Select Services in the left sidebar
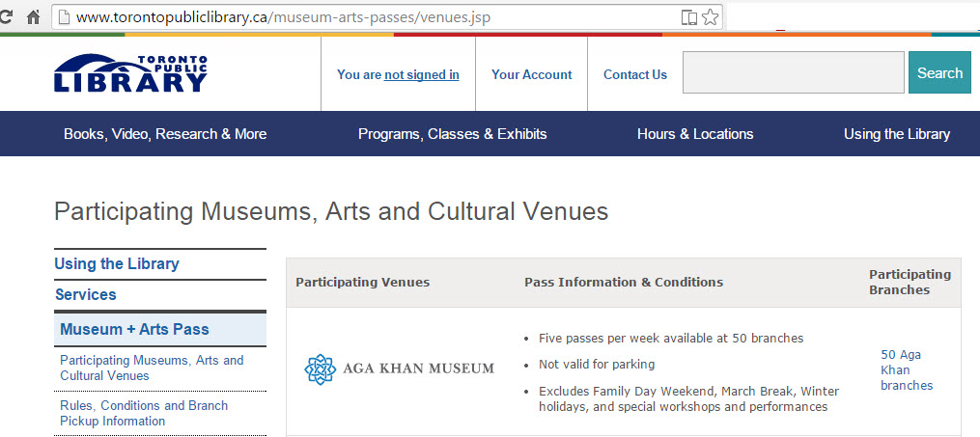 click(x=86, y=294)
